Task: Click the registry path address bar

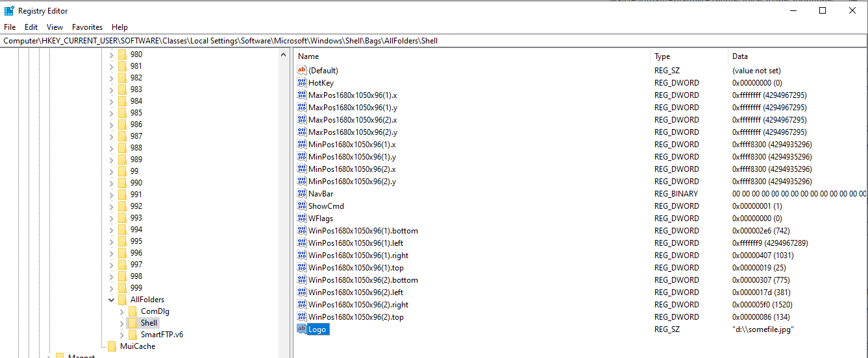Action: [434, 40]
